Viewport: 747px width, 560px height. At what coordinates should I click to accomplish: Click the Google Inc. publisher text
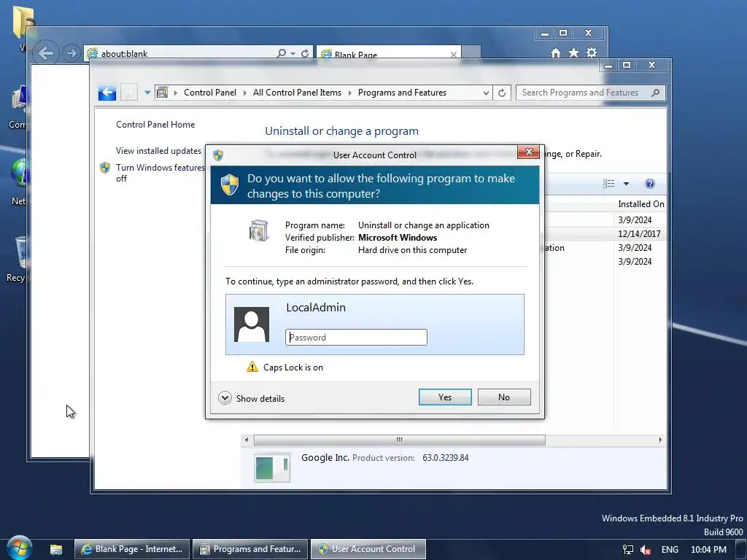click(325, 458)
